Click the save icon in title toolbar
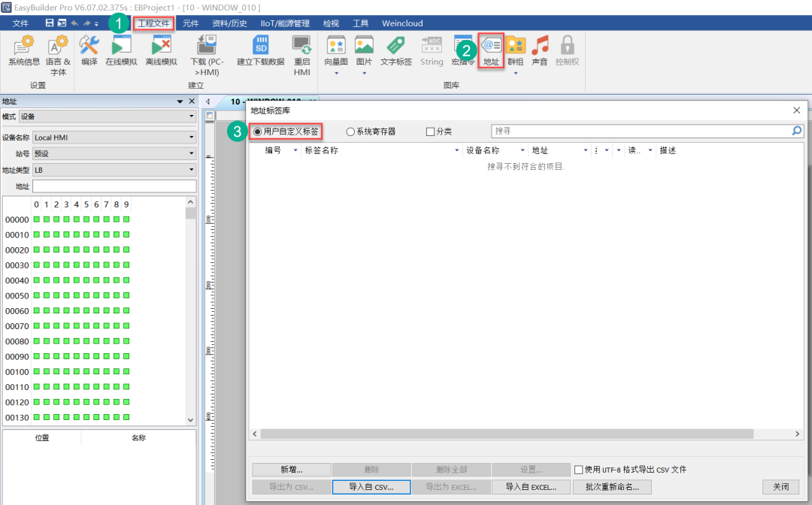 click(50, 23)
